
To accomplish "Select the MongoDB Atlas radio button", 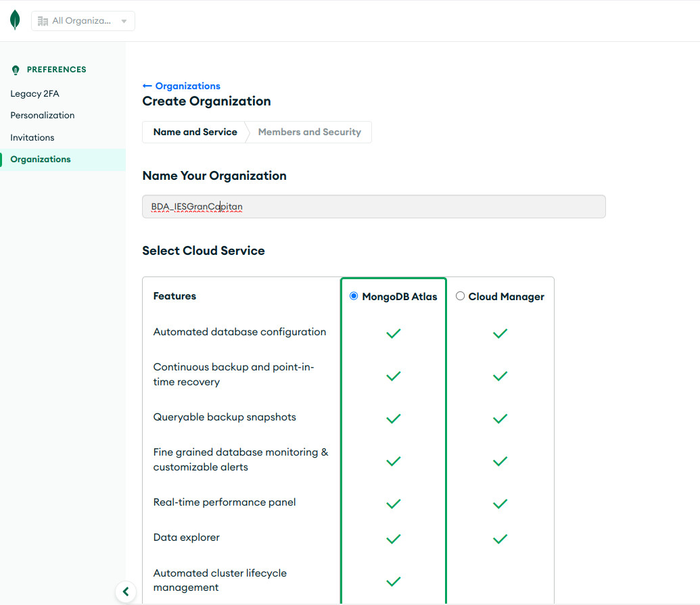I will (x=354, y=296).
